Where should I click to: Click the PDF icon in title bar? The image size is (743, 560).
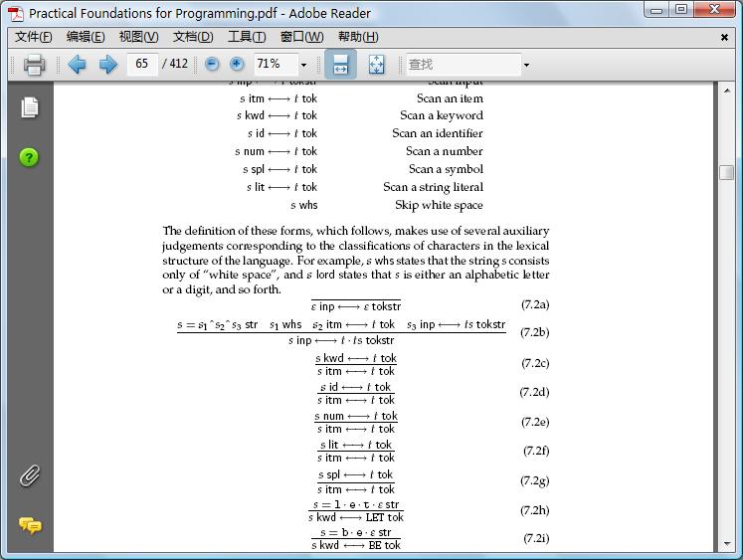[x=16, y=14]
